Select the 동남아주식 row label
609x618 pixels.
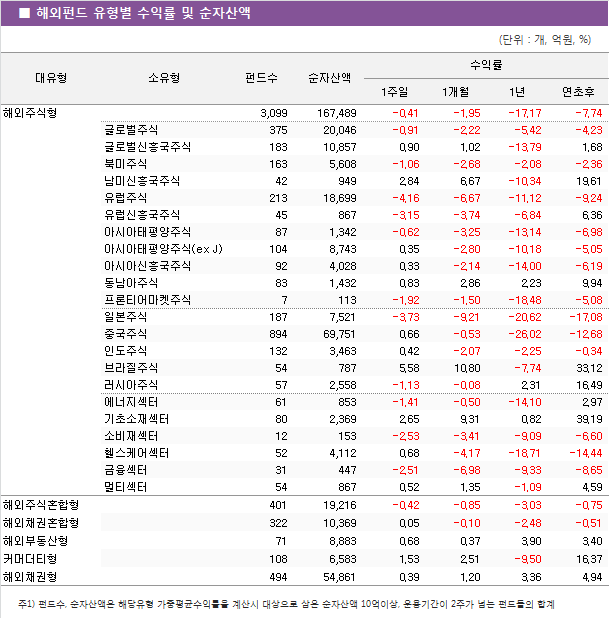(x=131, y=283)
